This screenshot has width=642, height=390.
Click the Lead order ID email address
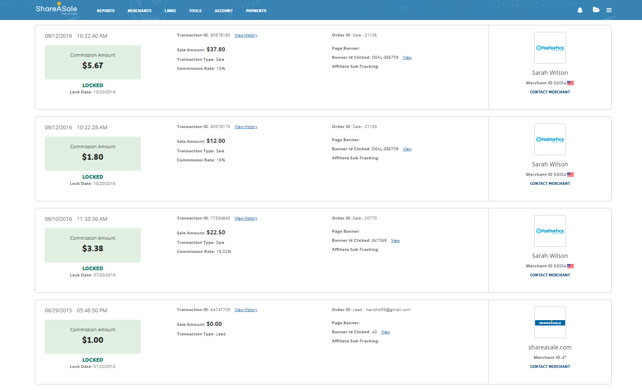click(x=387, y=310)
